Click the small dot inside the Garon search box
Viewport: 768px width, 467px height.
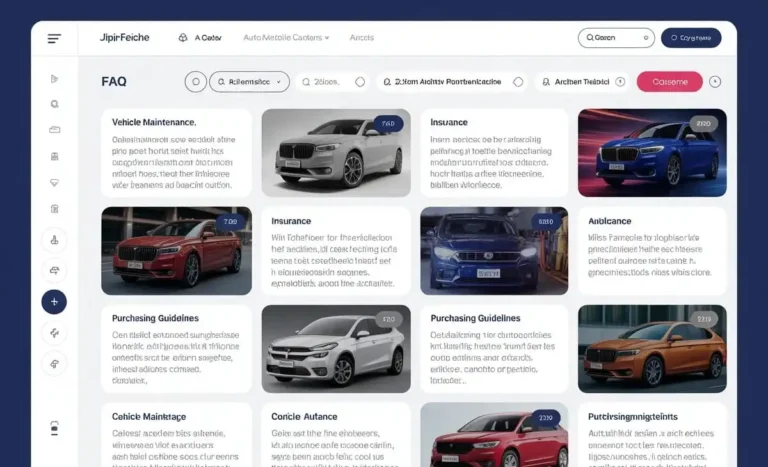tap(646, 38)
